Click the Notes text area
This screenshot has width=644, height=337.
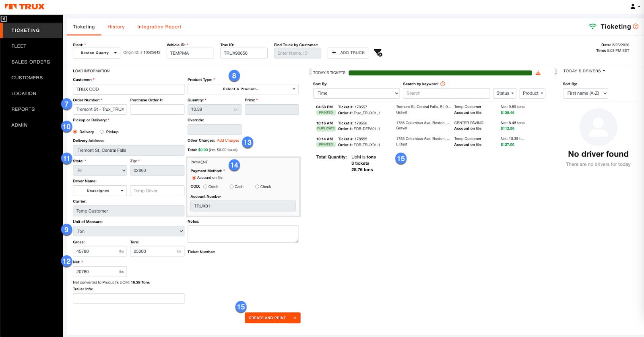pos(243,234)
